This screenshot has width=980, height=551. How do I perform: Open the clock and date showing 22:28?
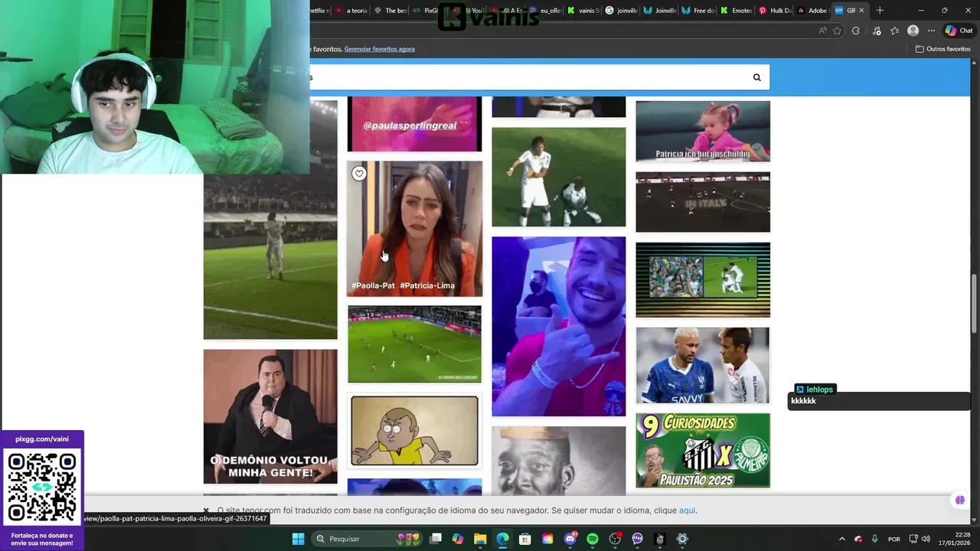click(952, 539)
